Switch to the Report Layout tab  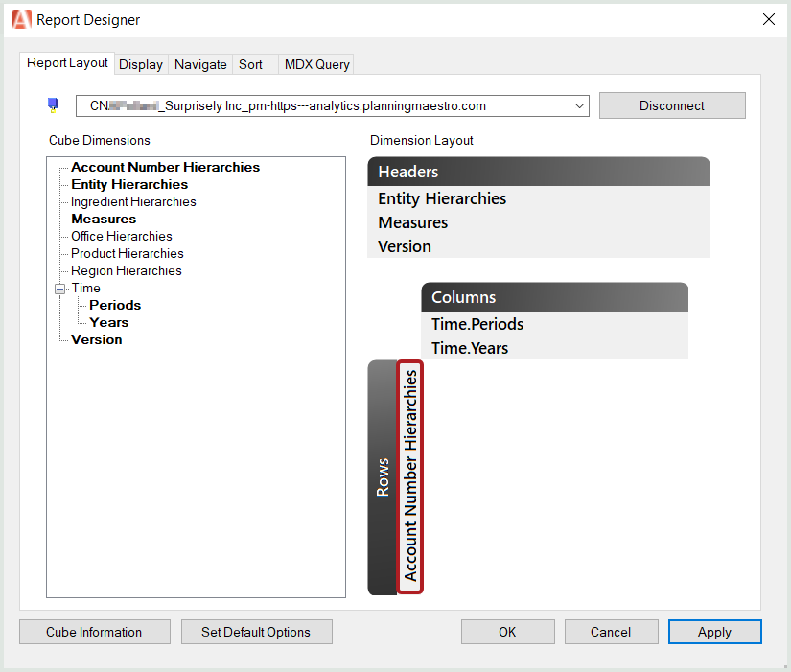(x=67, y=63)
